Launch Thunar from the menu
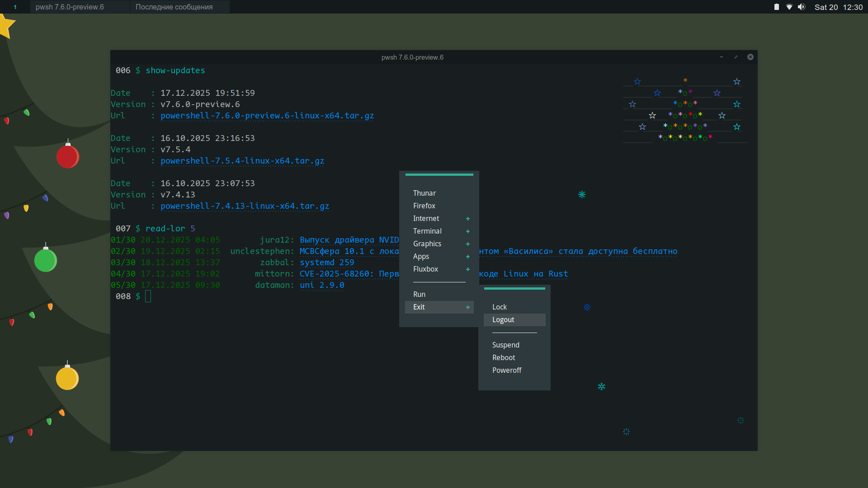Screen dimensions: 868x488 click(425, 193)
